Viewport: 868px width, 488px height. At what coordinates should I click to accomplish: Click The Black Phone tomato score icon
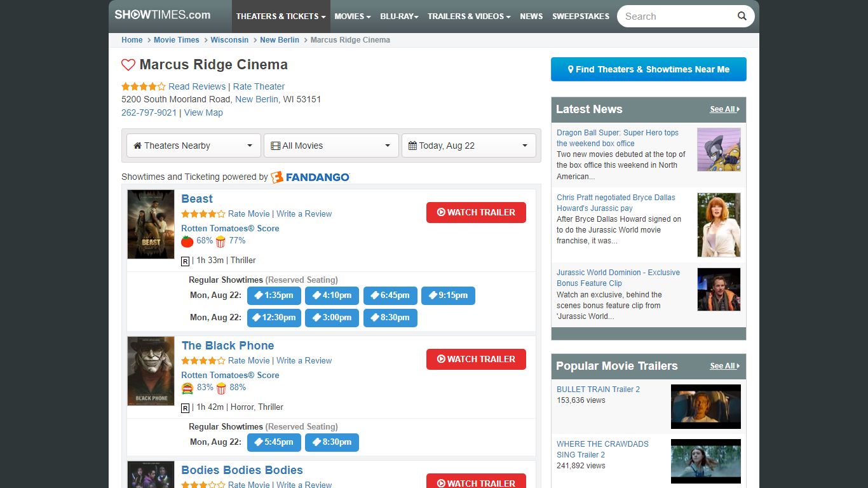tap(187, 388)
